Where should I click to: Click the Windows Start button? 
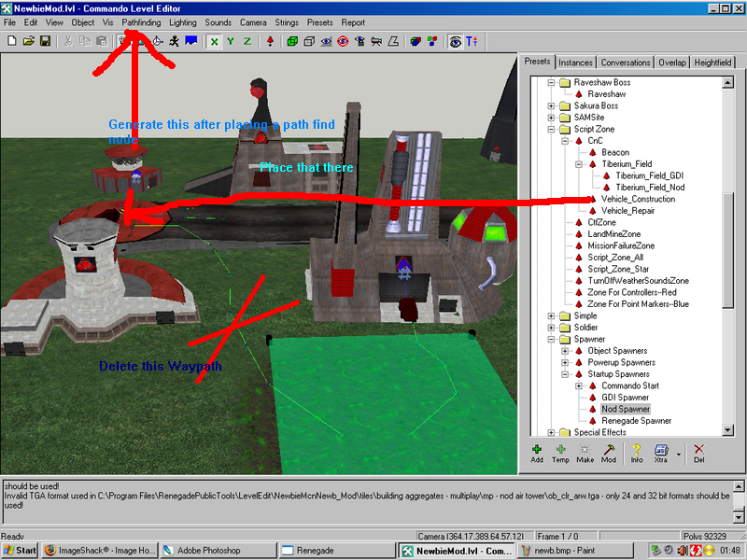point(20,551)
